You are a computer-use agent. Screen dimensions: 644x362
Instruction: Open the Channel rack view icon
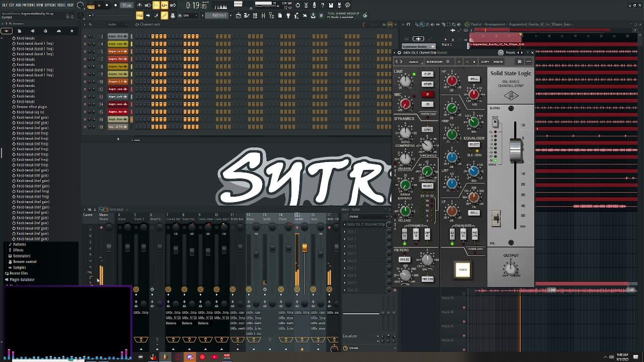coord(255,16)
